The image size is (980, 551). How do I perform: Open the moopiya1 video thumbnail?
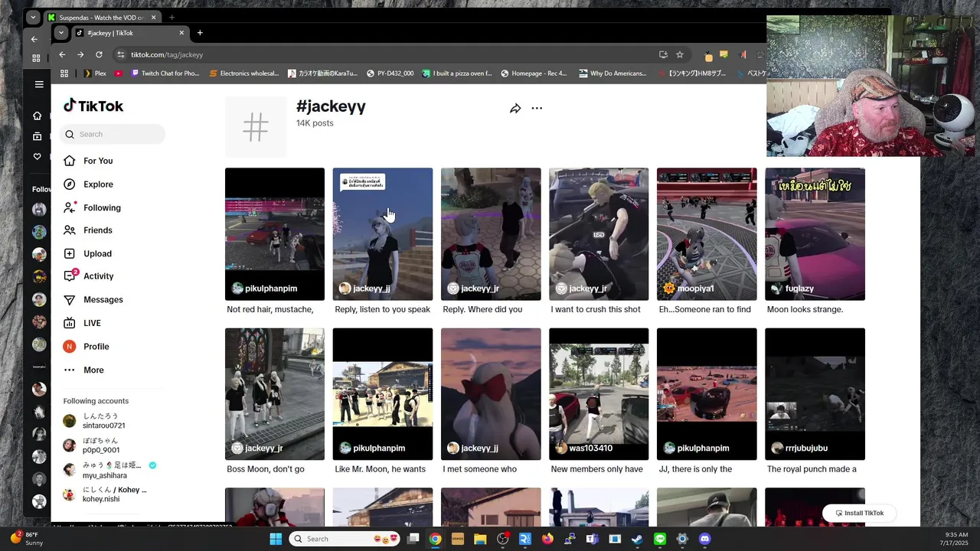pos(707,234)
